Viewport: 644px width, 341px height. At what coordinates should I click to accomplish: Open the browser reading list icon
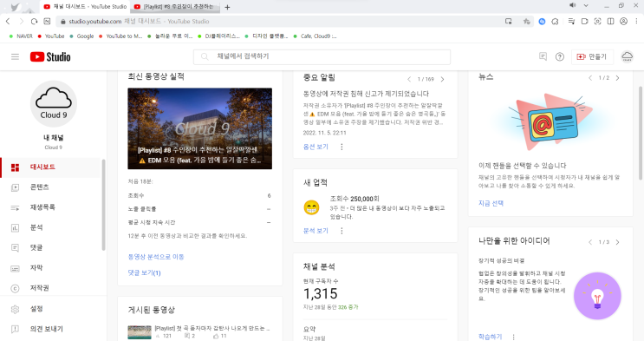point(571,22)
